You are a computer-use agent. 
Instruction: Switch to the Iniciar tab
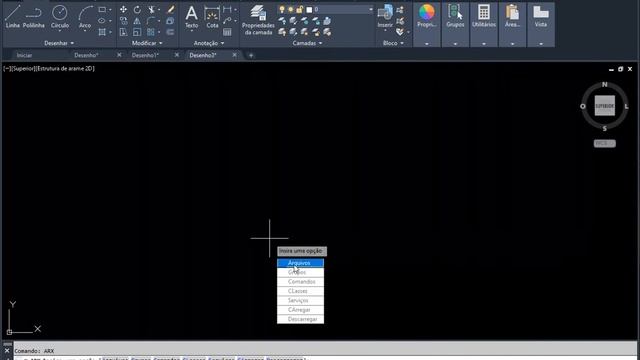pos(24,55)
